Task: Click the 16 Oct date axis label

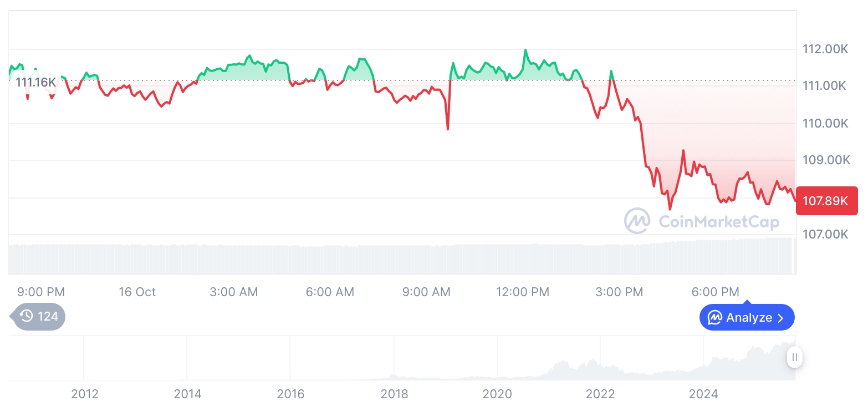Action: pyautogui.click(x=137, y=292)
